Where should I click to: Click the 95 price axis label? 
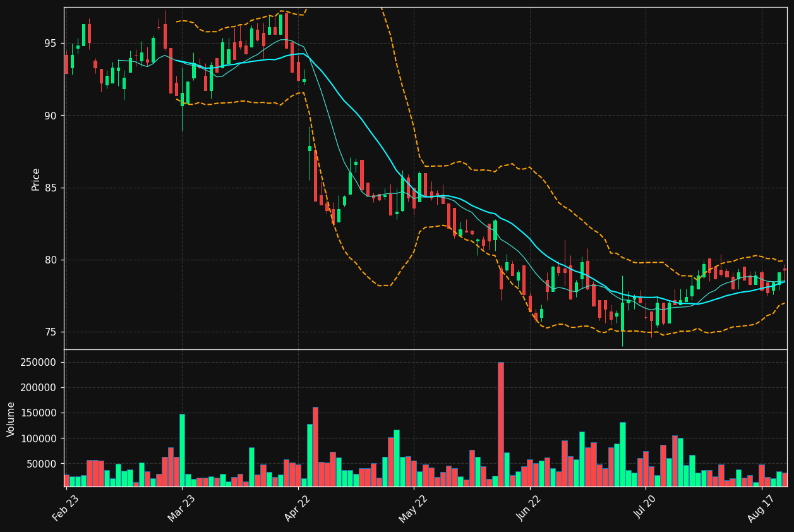pyautogui.click(x=50, y=44)
